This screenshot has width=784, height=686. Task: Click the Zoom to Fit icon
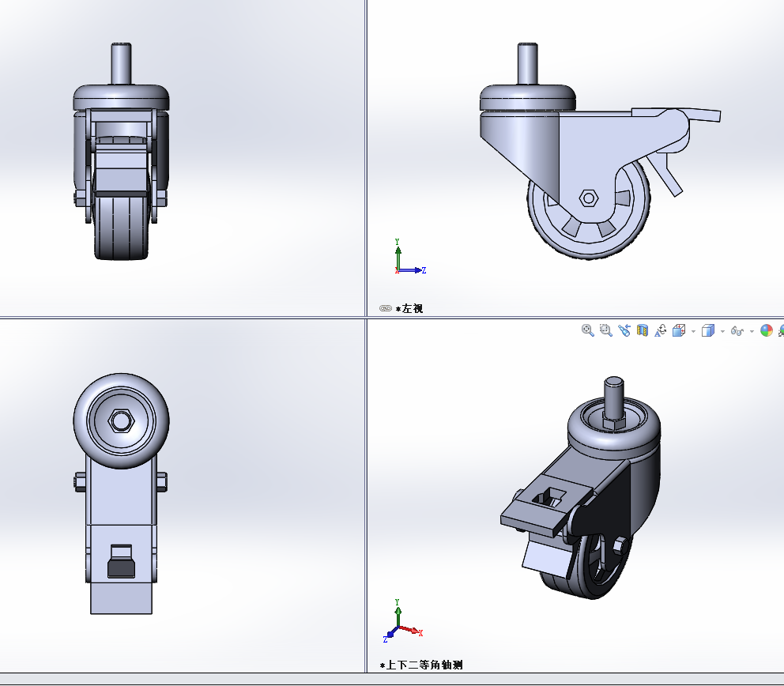[x=587, y=330]
